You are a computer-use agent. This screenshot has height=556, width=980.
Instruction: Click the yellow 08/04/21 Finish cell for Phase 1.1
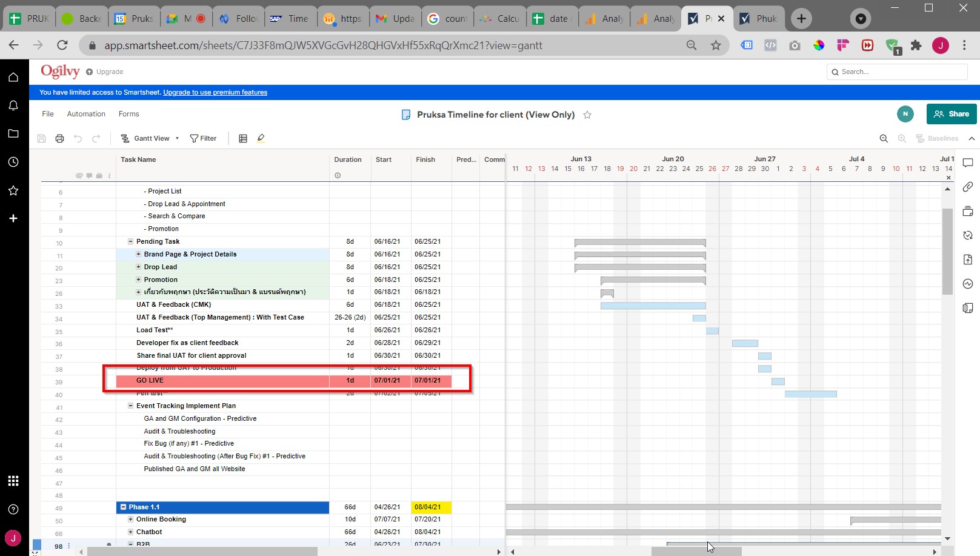click(431, 507)
